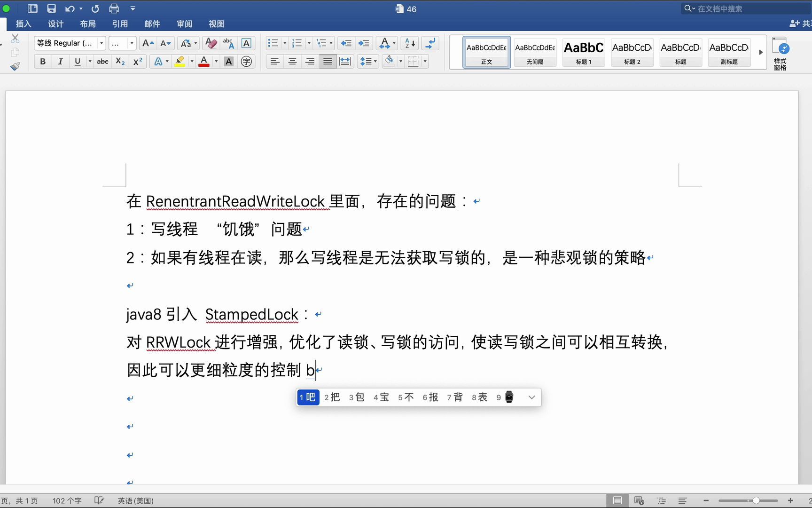Select justified text alignment

(328, 62)
